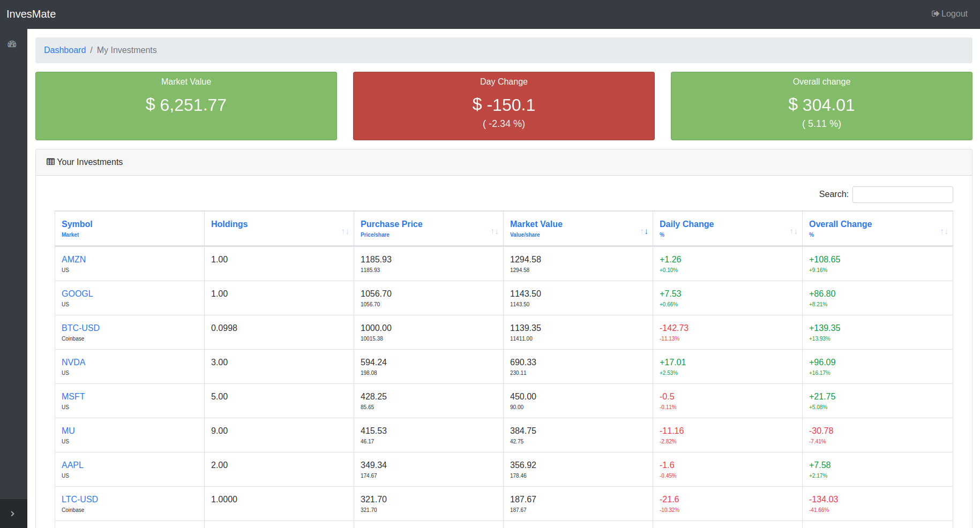
Task: Click MSFT daily change -0.5
Action: [667, 396]
